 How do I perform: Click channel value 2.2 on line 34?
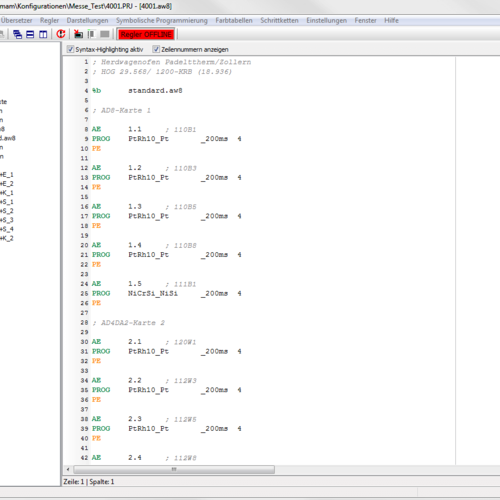click(135, 380)
